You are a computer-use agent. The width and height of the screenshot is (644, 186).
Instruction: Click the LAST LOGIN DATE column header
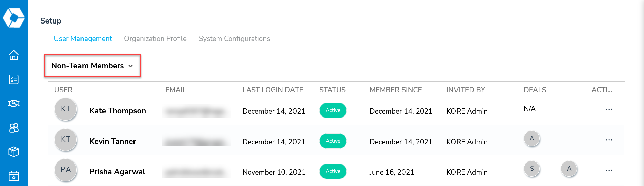coord(272,90)
